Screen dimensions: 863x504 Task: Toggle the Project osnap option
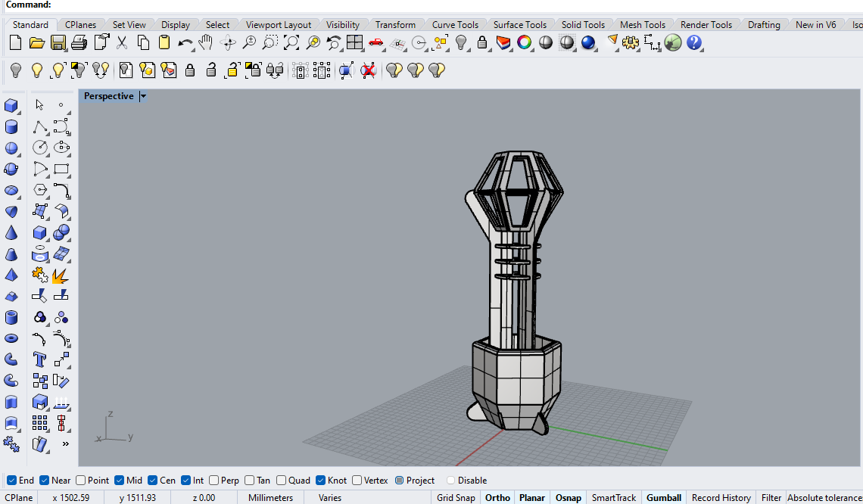pyautogui.click(x=400, y=481)
